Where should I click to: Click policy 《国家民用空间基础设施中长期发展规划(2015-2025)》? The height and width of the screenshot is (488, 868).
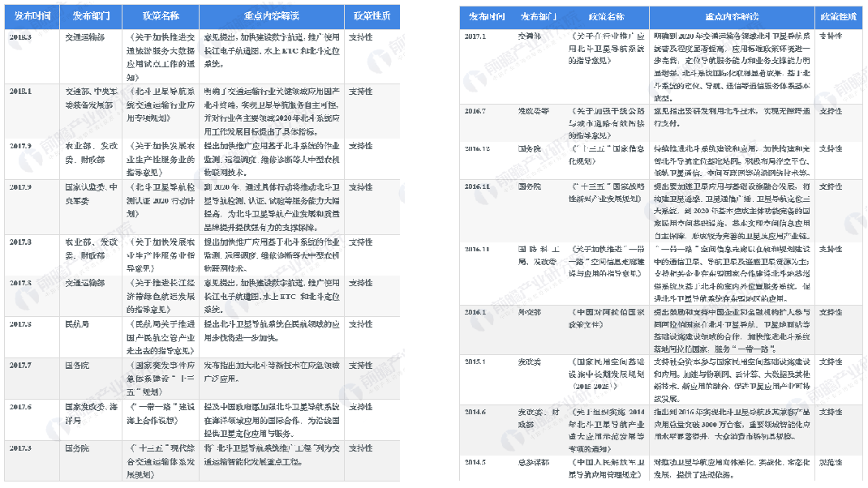click(x=606, y=375)
